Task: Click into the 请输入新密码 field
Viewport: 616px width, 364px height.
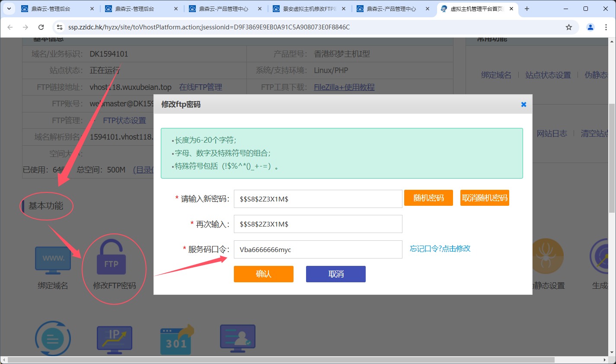Action: tap(318, 199)
